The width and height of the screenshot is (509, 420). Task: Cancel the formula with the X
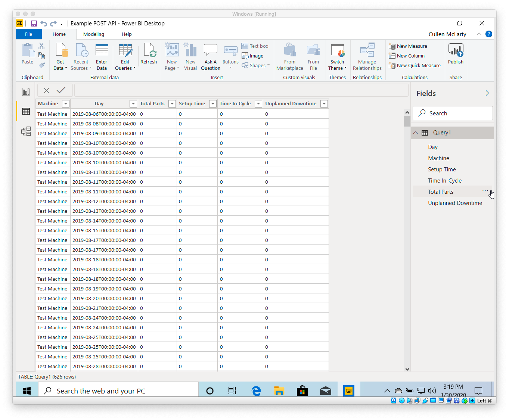click(x=46, y=90)
